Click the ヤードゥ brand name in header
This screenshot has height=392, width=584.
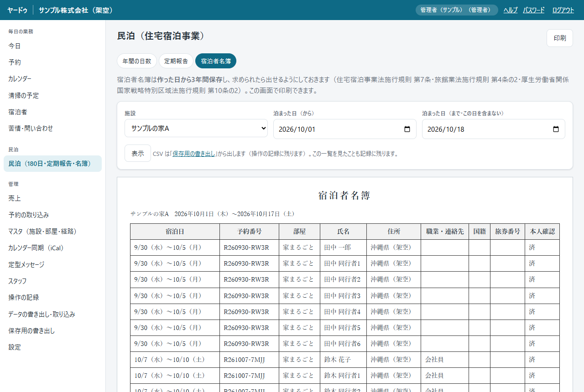17,10
